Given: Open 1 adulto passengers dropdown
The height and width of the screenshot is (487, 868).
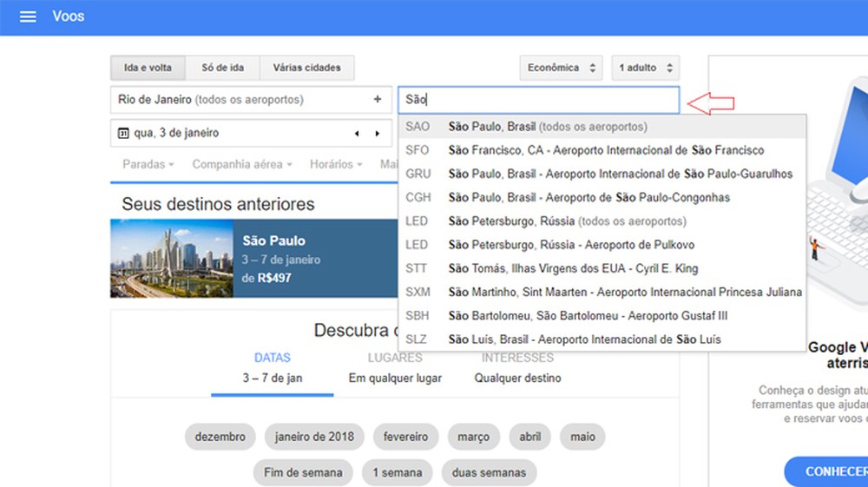Looking at the screenshot, I should [646, 68].
